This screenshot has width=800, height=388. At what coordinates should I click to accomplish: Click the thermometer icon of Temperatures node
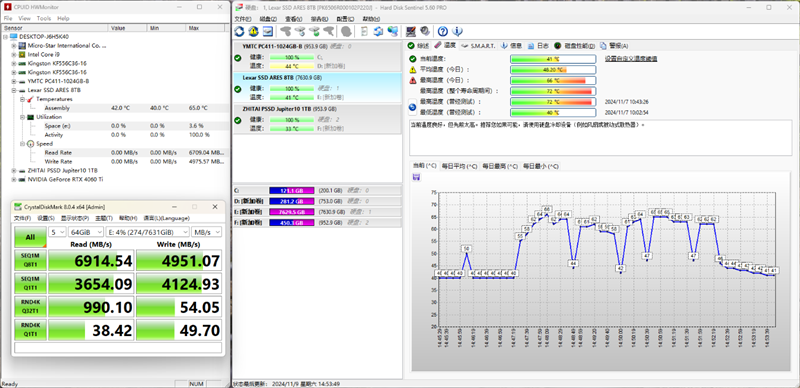tap(30, 99)
